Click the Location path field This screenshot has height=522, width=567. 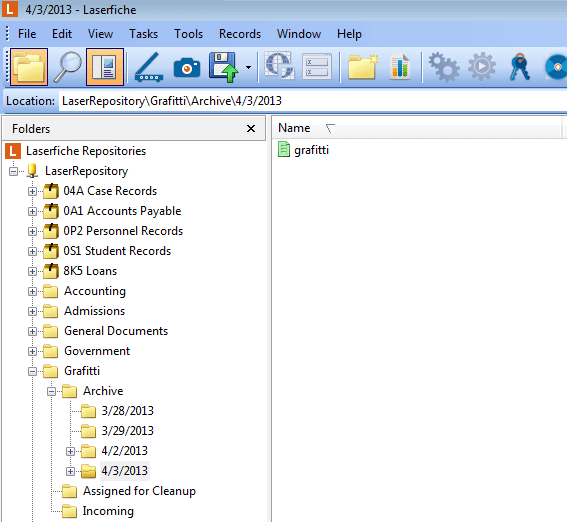pos(313,101)
